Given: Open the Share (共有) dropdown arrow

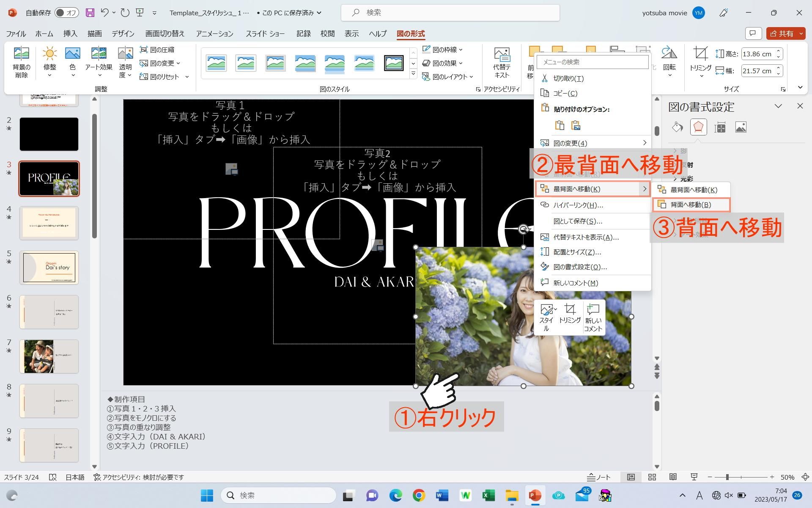Looking at the screenshot, I should [x=801, y=33].
